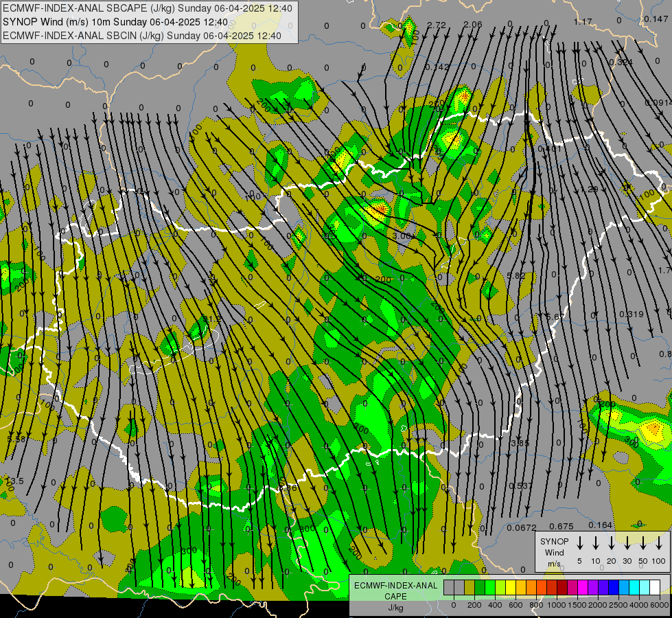
Task: Click the '2000' tick under CAPE legend
Action: pyautogui.click(x=598, y=605)
